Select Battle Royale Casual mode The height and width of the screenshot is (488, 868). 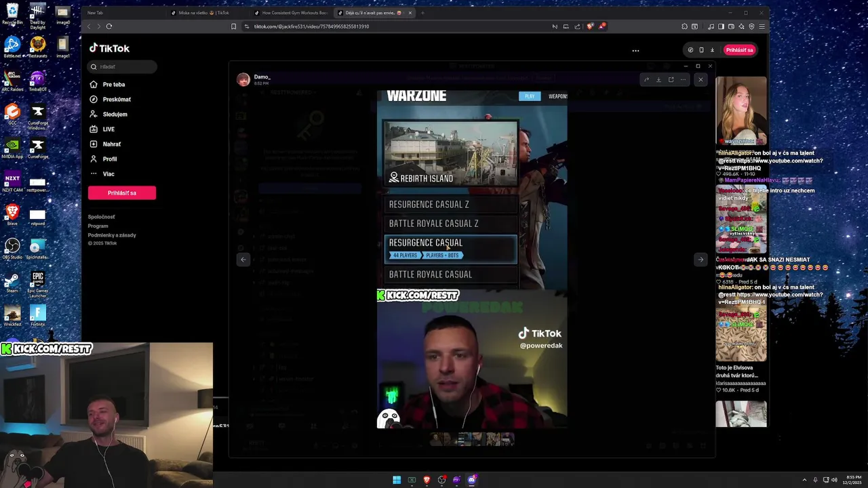[x=451, y=274]
